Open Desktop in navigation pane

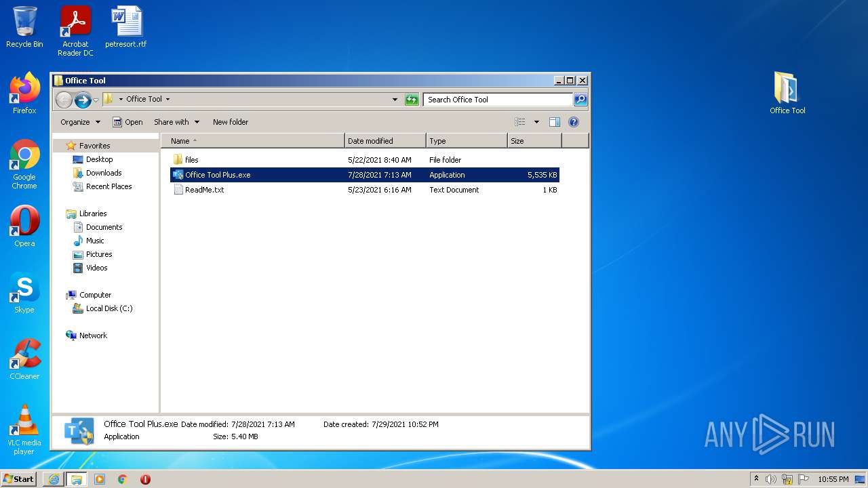[x=99, y=159]
